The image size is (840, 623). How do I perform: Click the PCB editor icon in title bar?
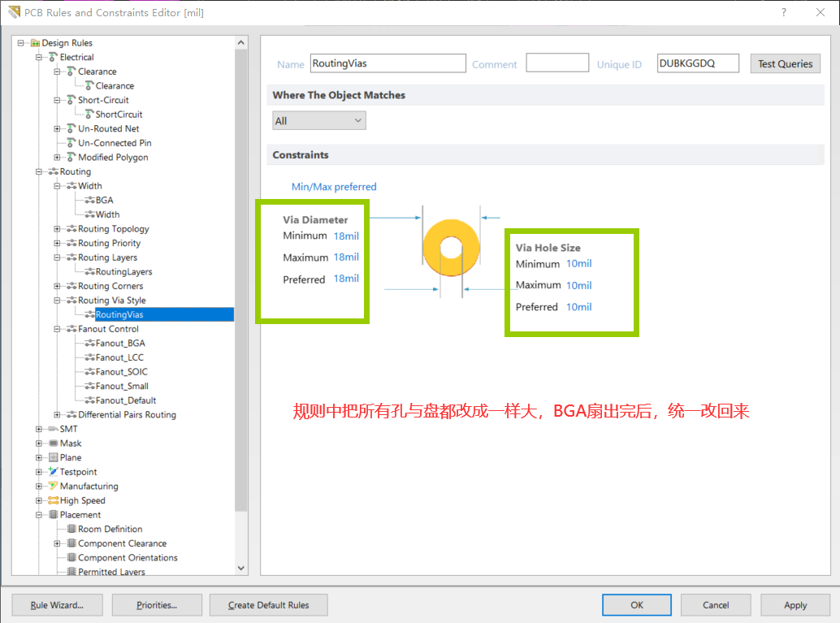[x=15, y=12]
